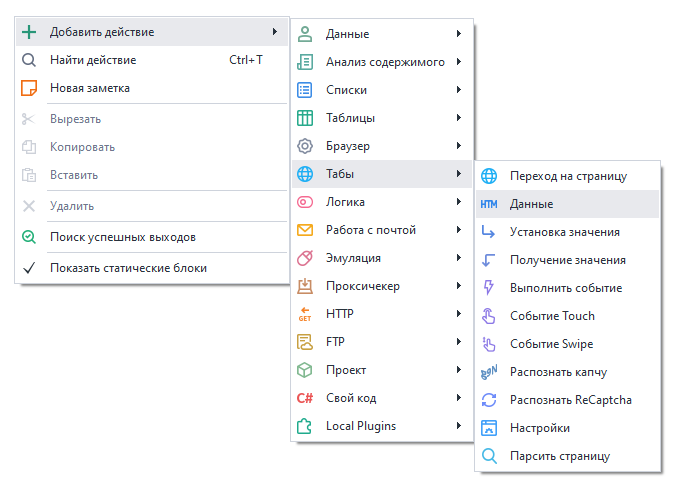Click the magnifier icon for Парсить страницу
This screenshot has height=486, width=676.
(489, 456)
